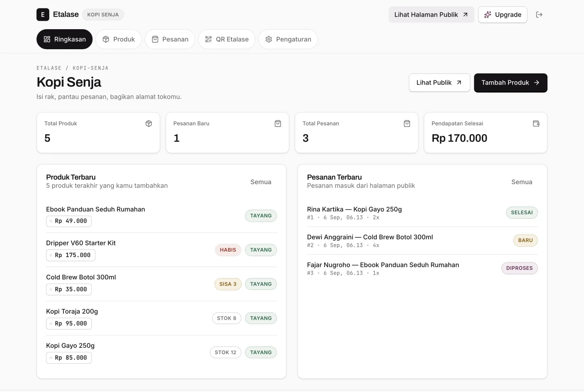The image size is (584, 392).
Task: Select Kopi Gayo 250g product
Action: [x=161, y=352]
